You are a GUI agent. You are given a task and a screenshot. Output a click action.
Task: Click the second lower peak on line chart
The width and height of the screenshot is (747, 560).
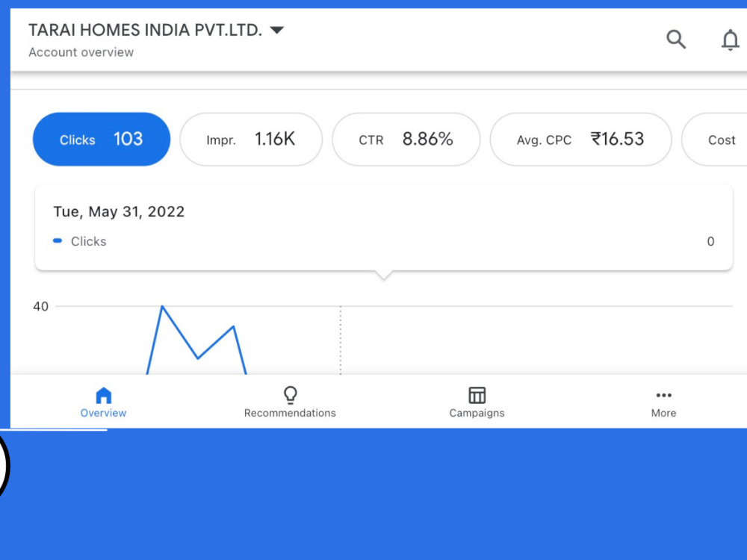(233, 326)
